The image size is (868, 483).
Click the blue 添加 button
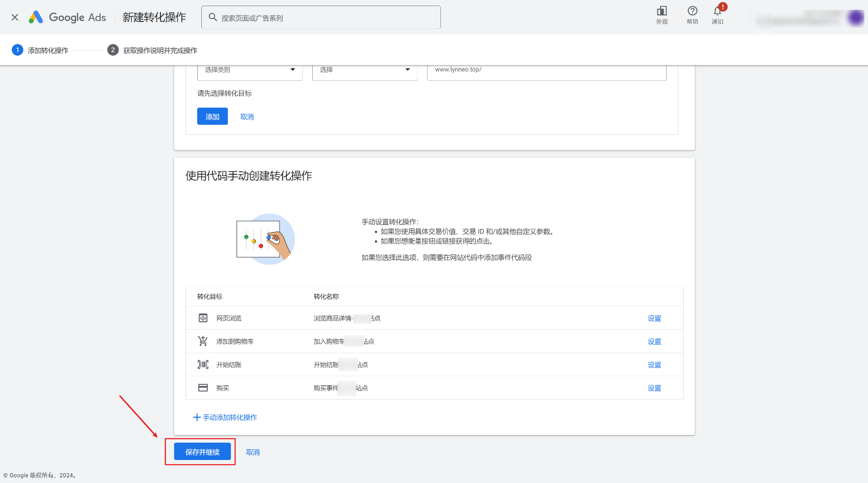pyautogui.click(x=212, y=117)
